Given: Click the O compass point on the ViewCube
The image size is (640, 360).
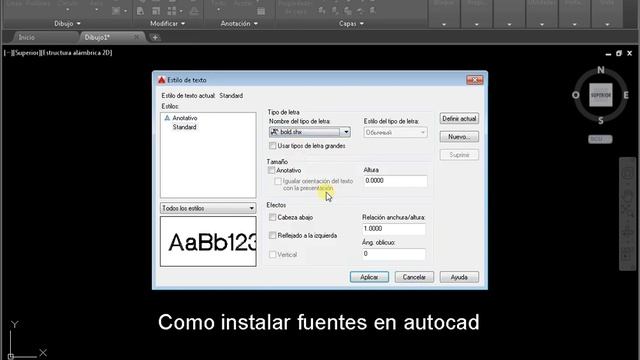Looking at the screenshot, I should click(x=576, y=95).
